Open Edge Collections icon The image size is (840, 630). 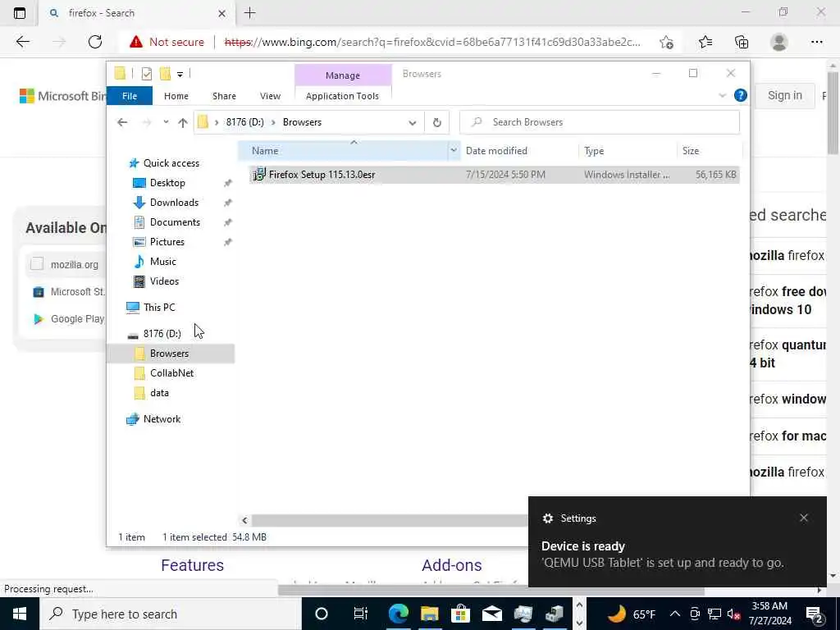pyautogui.click(x=742, y=42)
